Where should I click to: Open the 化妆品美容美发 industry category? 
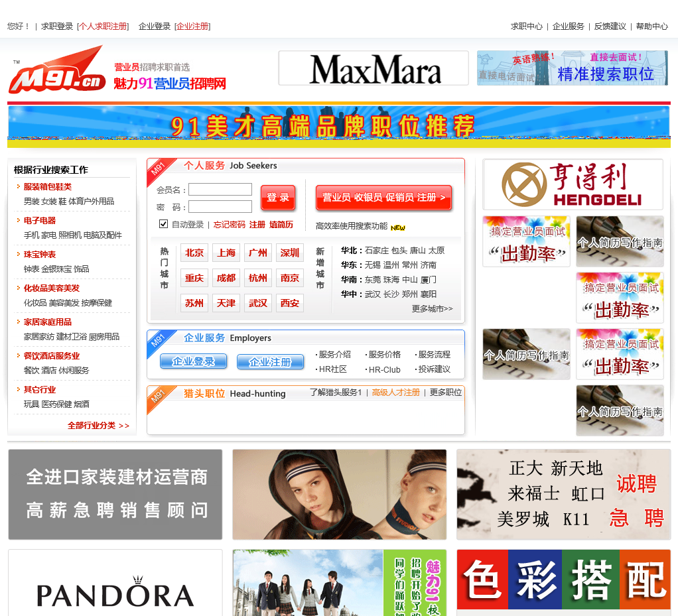click(52, 288)
